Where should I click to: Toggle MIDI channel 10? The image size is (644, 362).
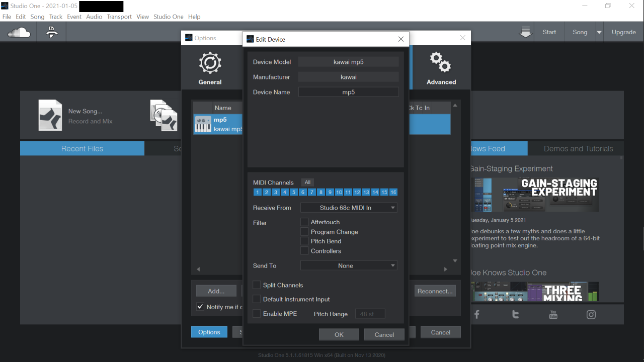[339, 192]
